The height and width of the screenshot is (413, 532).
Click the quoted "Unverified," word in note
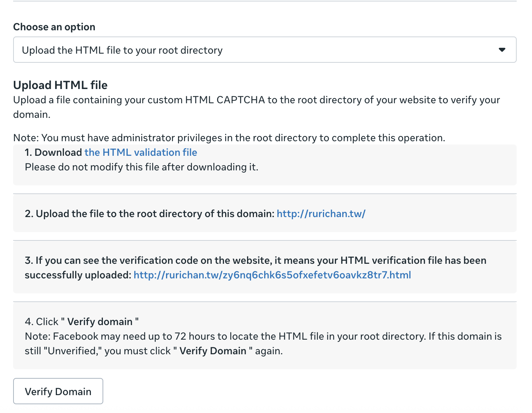click(x=72, y=351)
